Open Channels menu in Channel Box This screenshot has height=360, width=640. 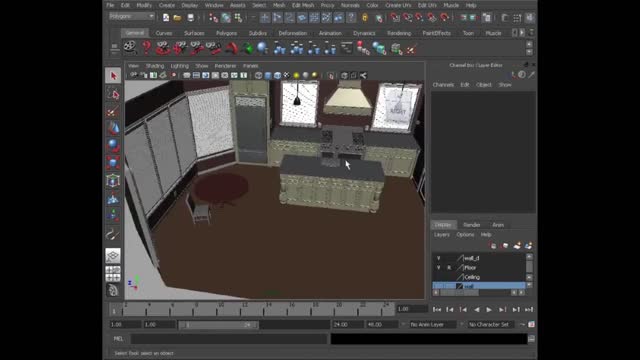coord(443,84)
